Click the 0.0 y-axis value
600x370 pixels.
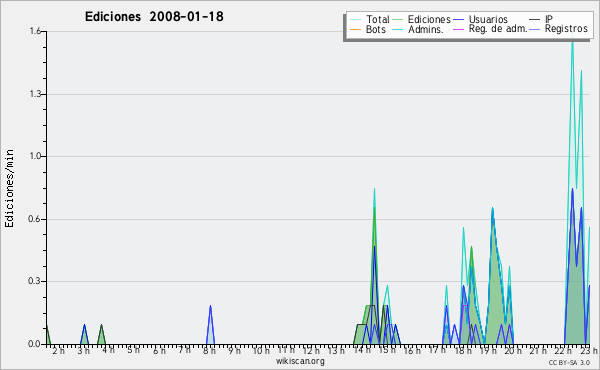[x=35, y=344]
